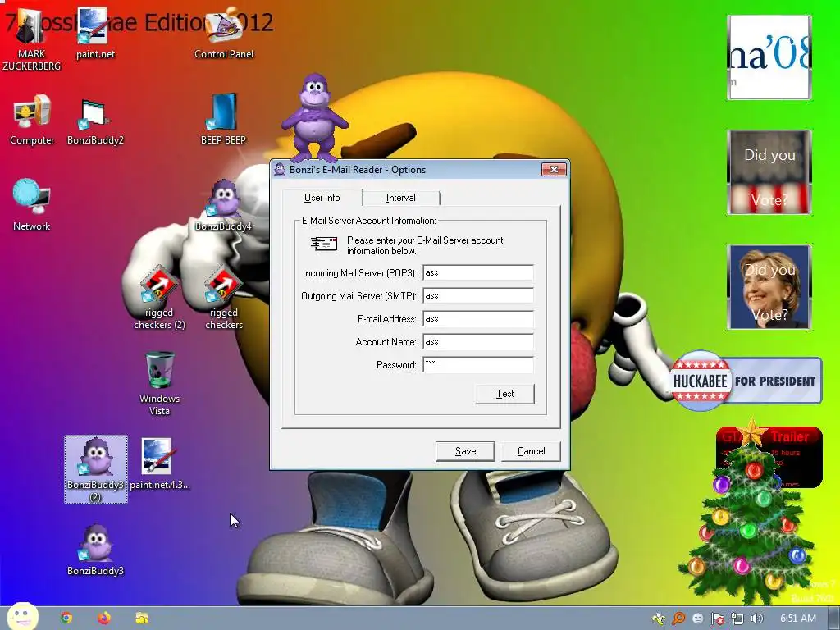Click Cancel in E-Mail Reader Options
Viewport: 840px width, 630px height.
tap(531, 451)
